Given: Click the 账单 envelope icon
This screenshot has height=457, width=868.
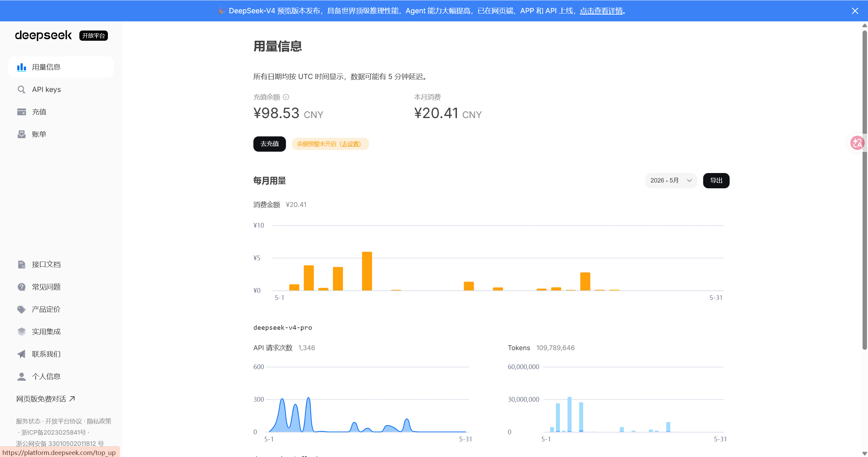Looking at the screenshot, I should click(x=21, y=134).
